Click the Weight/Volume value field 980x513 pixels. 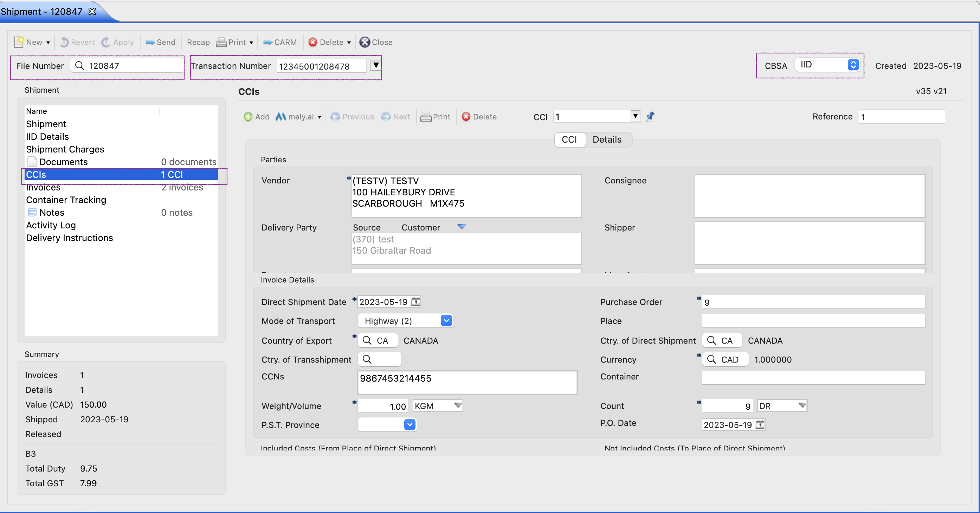coord(383,406)
